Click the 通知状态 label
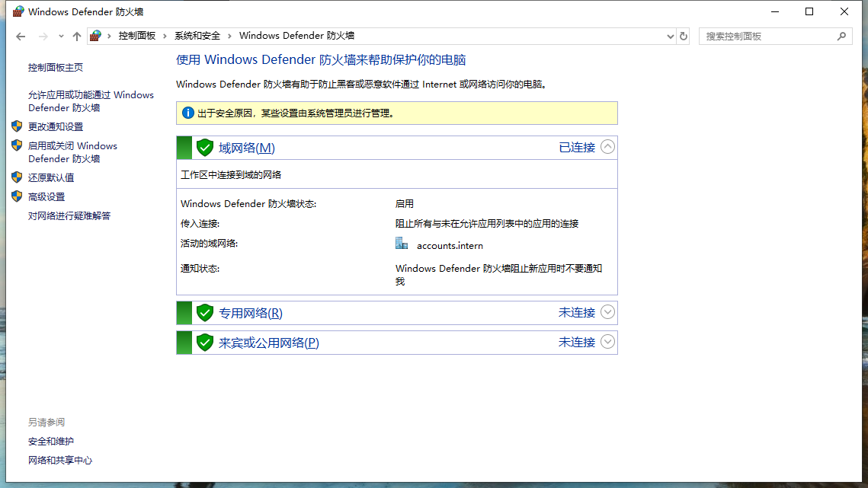Screen dimensions: 868x488 click(200, 268)
